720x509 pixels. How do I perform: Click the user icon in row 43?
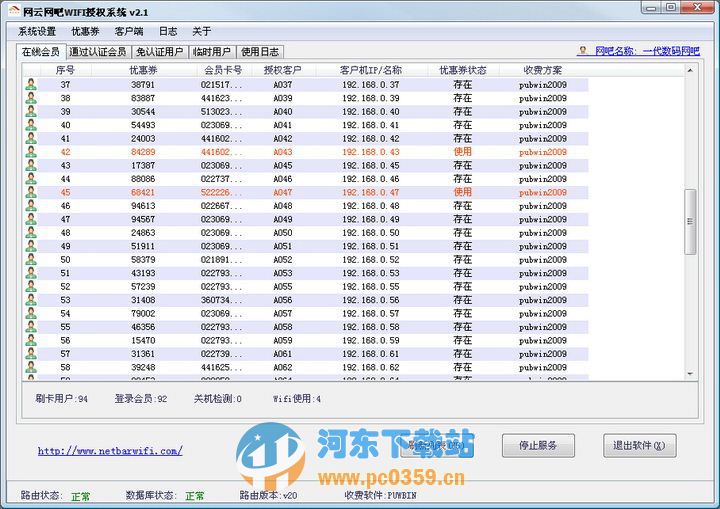31,165
